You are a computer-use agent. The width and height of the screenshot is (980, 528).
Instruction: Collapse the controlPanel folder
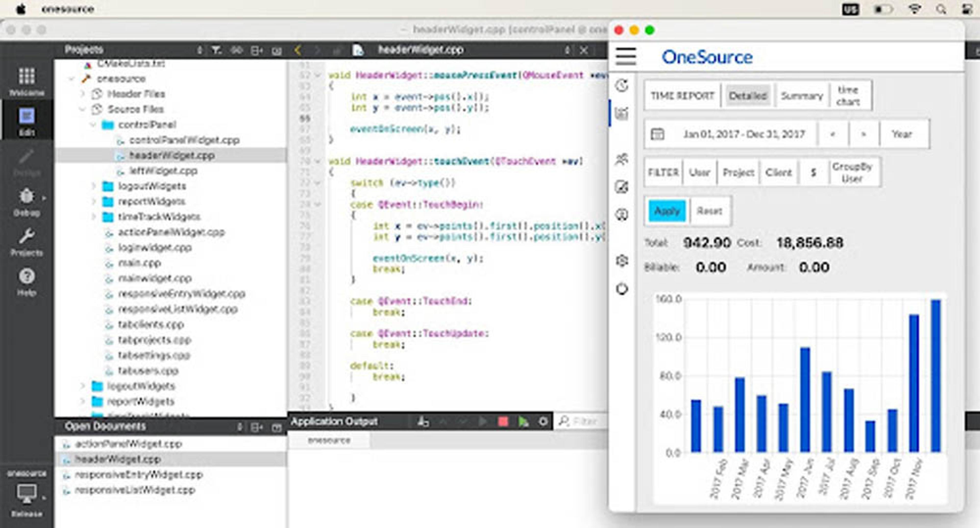[93, 125]
